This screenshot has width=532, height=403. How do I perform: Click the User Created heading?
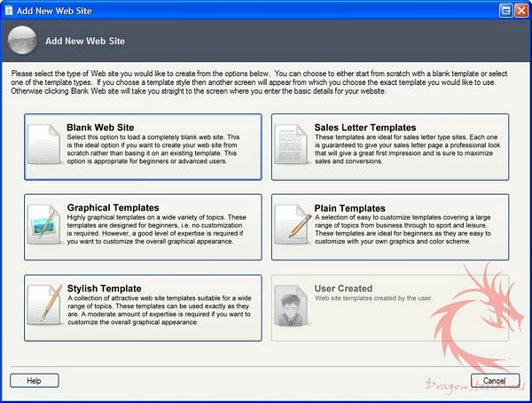point(343,288)
